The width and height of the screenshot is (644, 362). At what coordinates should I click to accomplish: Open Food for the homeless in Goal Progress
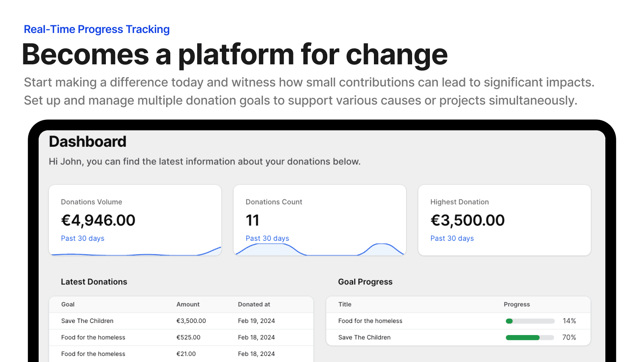coord(370,321)
